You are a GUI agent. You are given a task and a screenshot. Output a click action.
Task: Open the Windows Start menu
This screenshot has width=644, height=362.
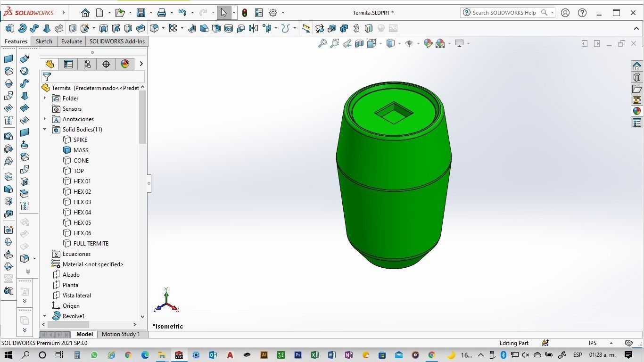coord(8,355)
